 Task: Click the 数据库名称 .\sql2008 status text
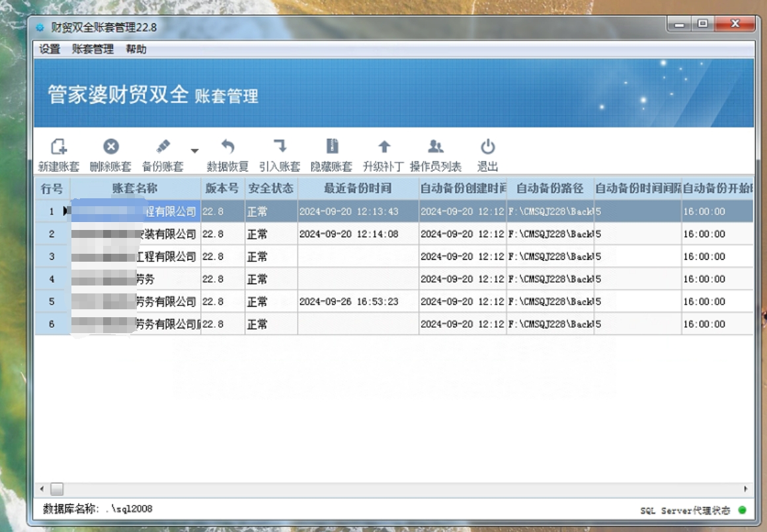pyautogui.click(x=98, y=508)
